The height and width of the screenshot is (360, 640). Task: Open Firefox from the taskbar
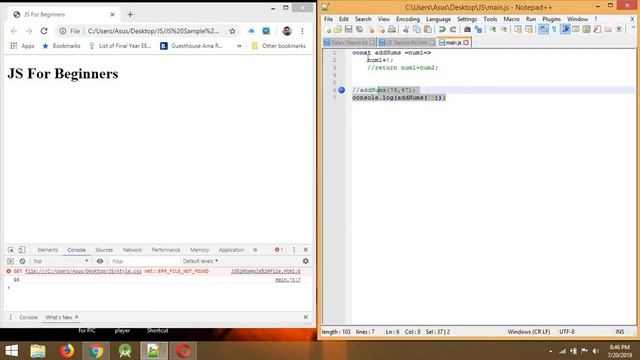[67, 351]
